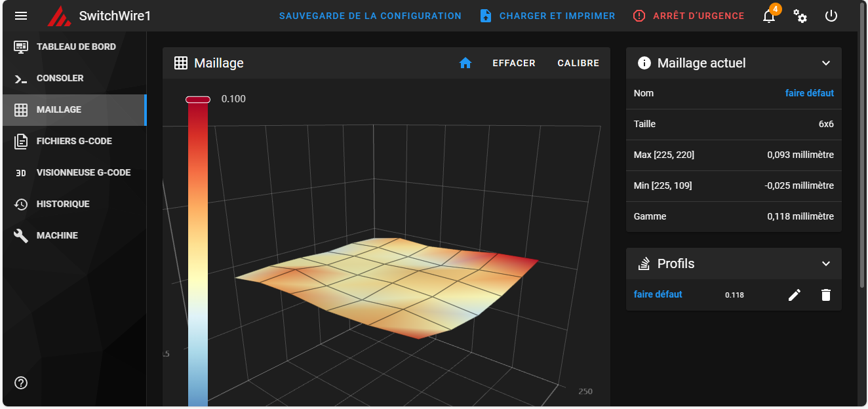Click the -0,025 millimètre min value
This screenshot has width=868, height=409.
point(799,185)
